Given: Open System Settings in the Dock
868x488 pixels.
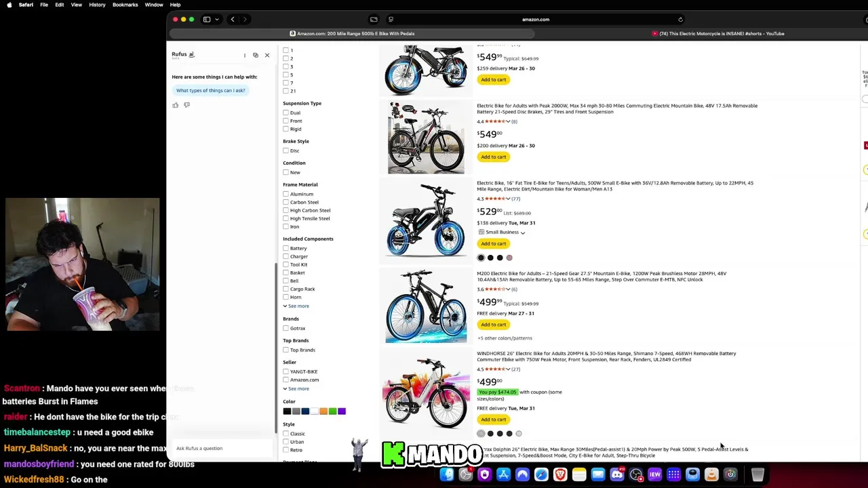Looking at the screenshot, I should (x=466, y=475).
